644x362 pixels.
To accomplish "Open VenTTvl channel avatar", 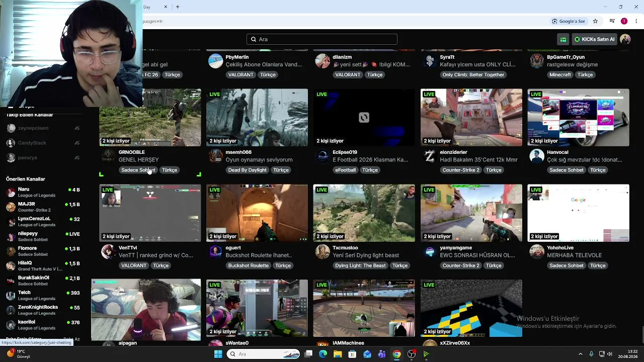I will [x=108, y=252].
